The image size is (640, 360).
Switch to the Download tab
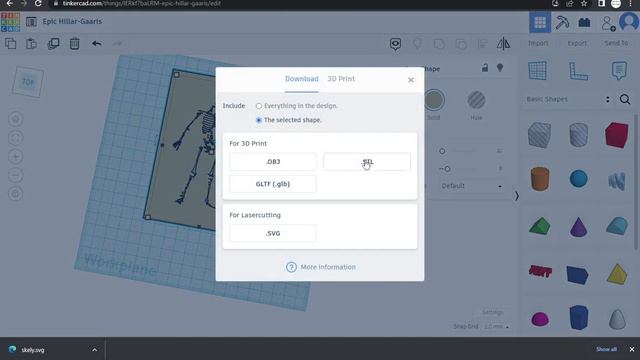(x=301, y=79)
